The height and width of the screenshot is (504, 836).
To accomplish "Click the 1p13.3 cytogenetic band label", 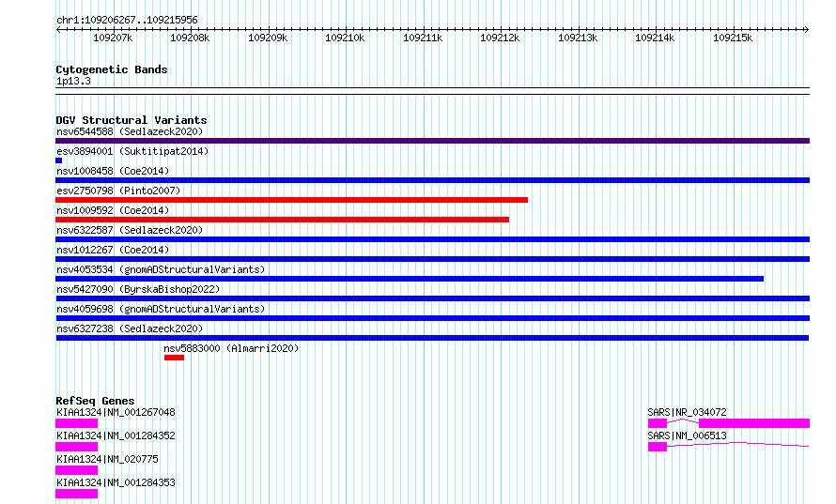I will [x=73, y=82].
